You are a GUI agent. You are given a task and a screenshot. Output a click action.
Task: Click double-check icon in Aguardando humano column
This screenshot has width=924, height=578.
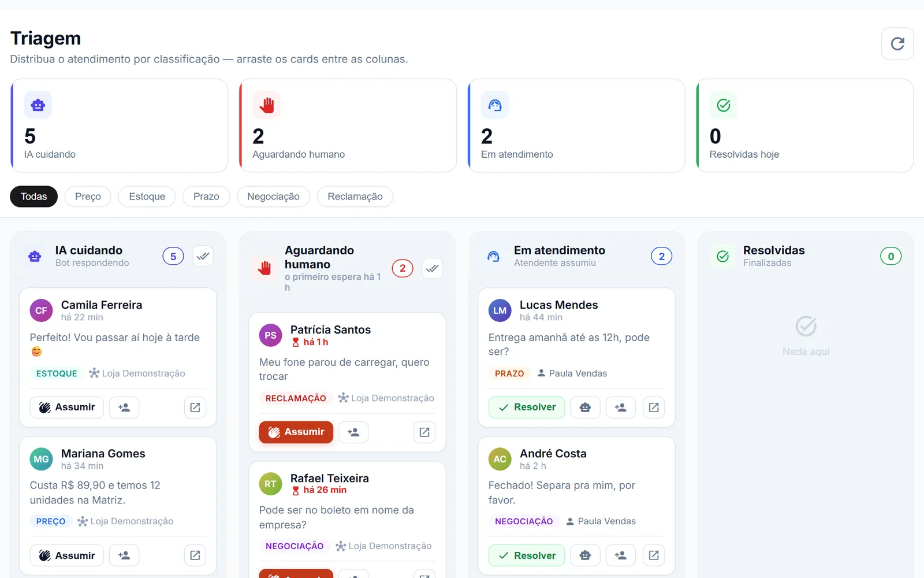(x=433, y=268)
